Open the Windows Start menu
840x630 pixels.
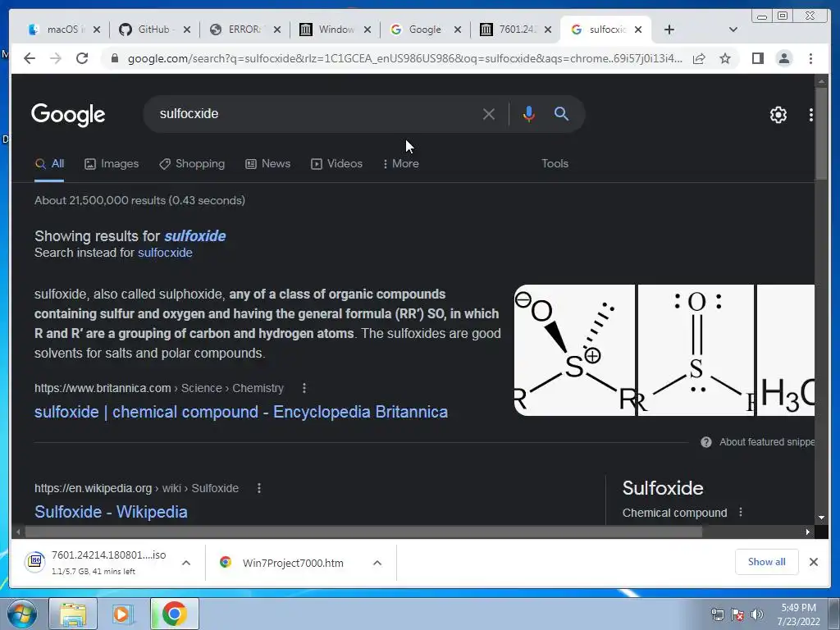pos(22,614)
